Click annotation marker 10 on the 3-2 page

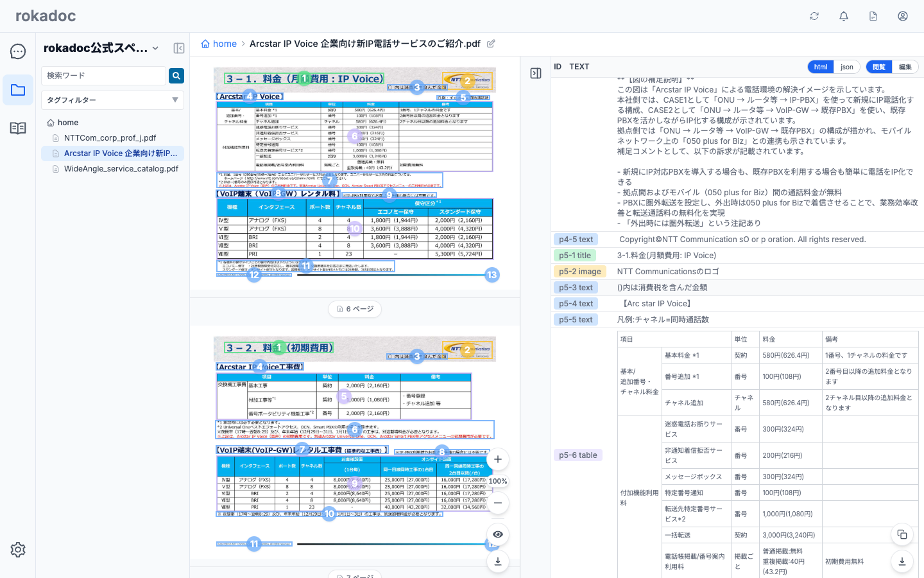329,514
